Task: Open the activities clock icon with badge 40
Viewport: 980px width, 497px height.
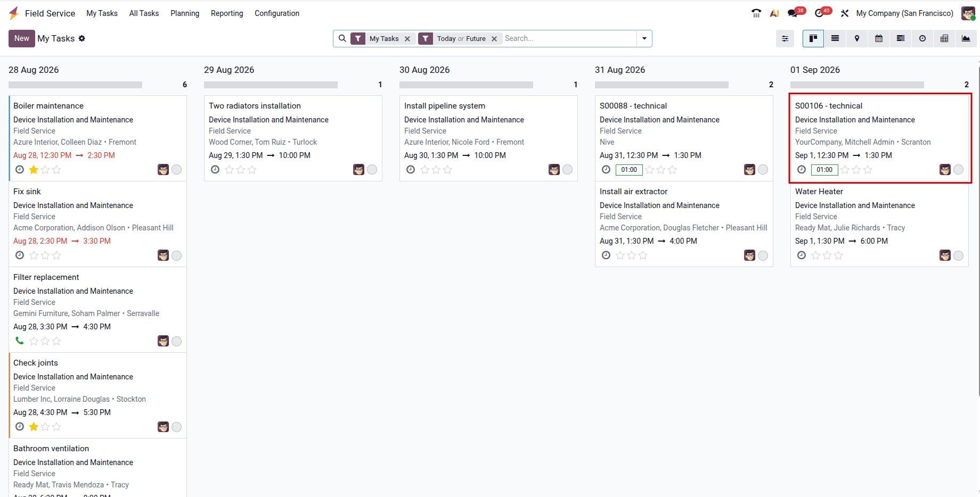Action: [x=820, y=13]
